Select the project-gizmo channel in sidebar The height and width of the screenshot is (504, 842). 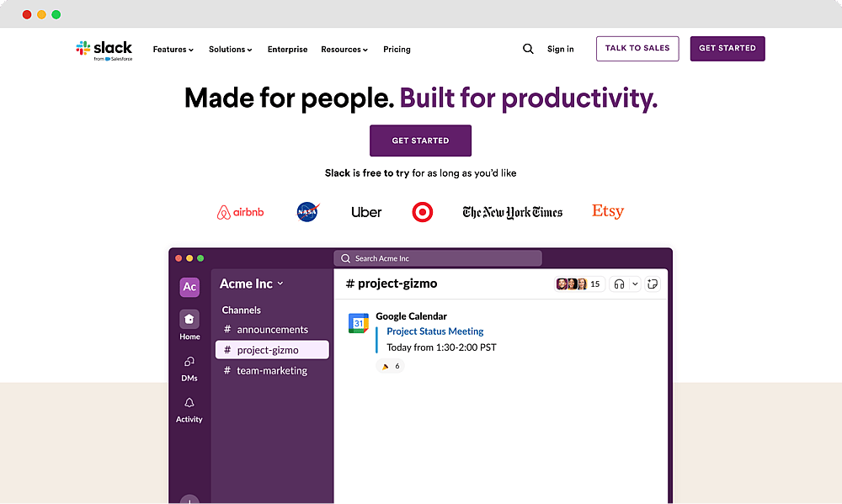click(x=272, y=350)
